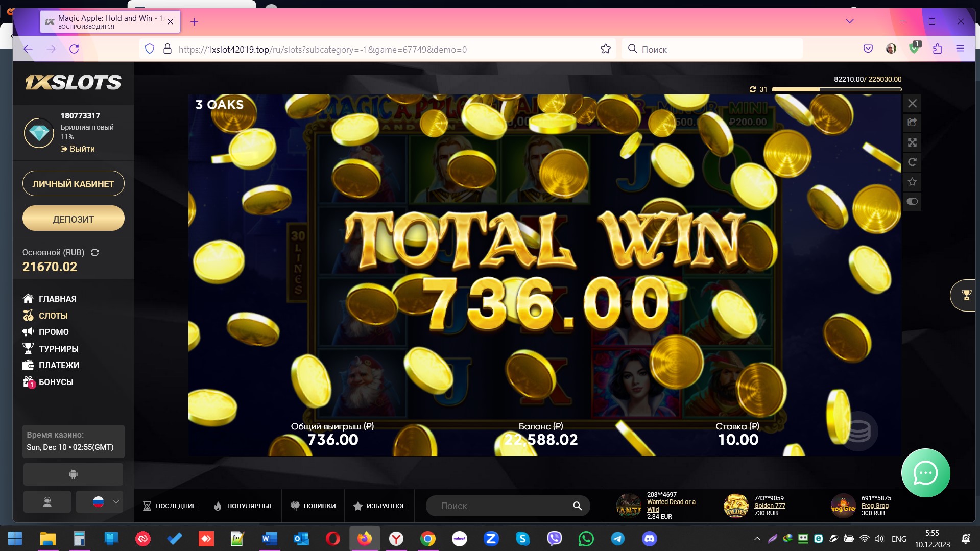Click the browser Поиск search box
The height and width of the screenshot is (551, 980).
coord(712,49)
